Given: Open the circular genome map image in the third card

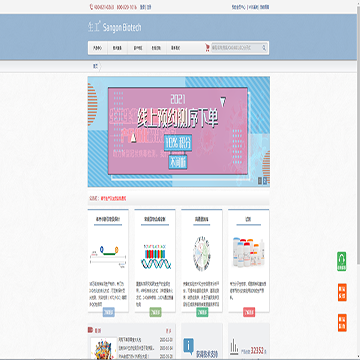Looking at the screenshot, I should 202,254.
